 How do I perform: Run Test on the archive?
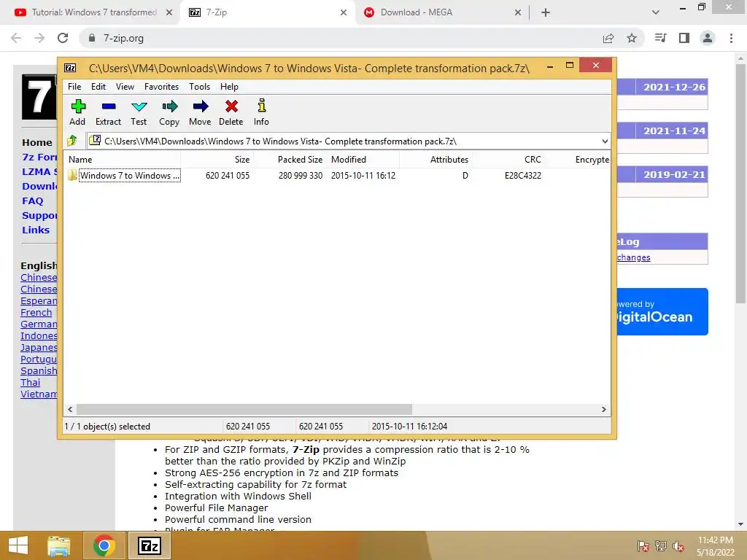pyautogui.click(x=139, y=112)
